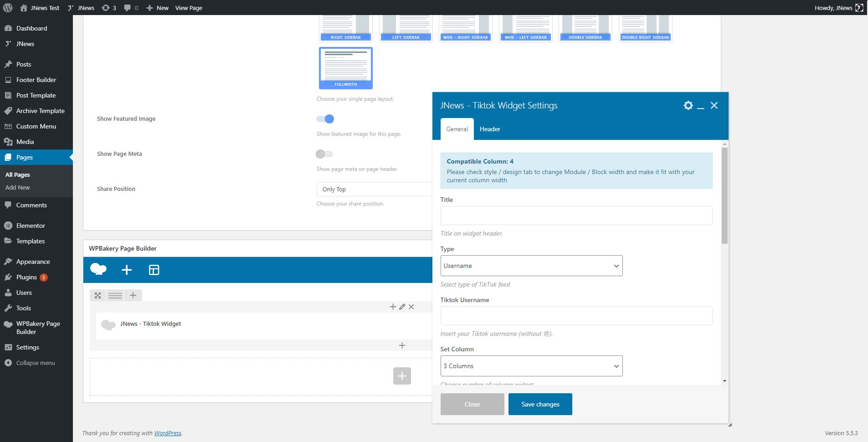
Task: Open Appearance in the admin sidebar
Action: coord(33,262)
